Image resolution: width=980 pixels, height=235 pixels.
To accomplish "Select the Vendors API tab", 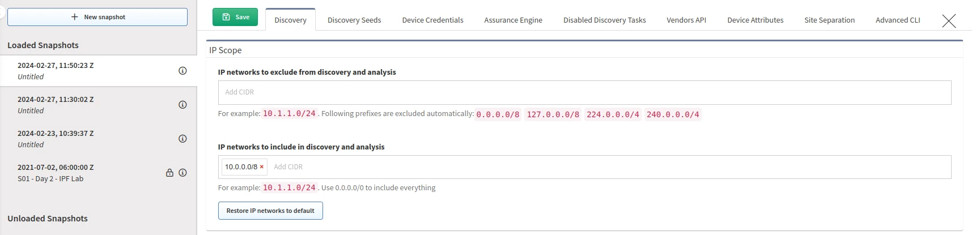I will pyautogui.click(x=686, y=20).
